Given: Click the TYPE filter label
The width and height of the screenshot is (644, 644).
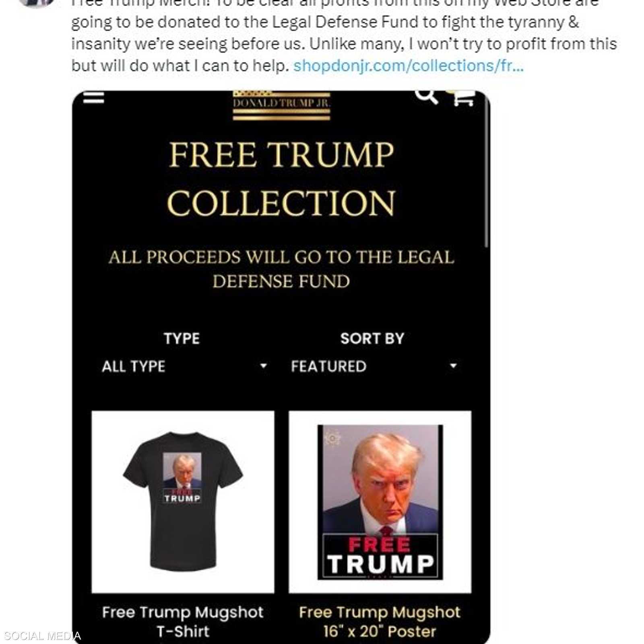Looking at the screenshot, I should coord(182,339).
